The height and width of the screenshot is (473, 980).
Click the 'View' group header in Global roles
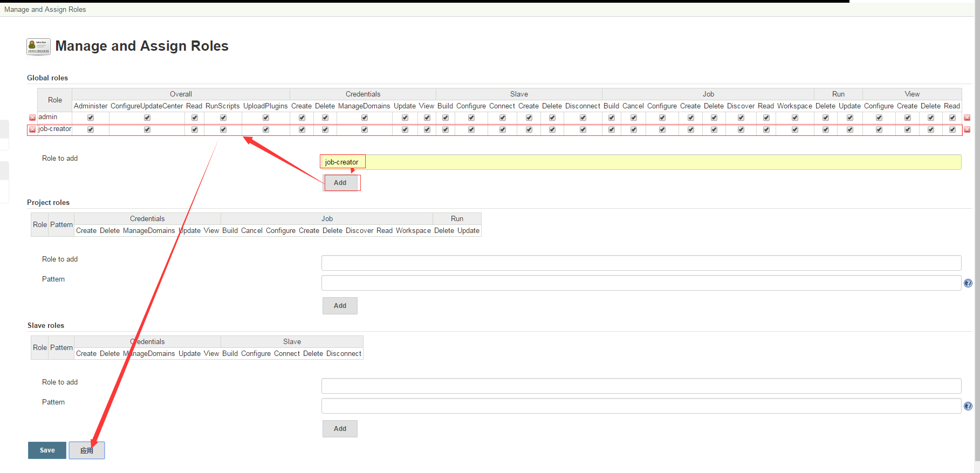912,94
